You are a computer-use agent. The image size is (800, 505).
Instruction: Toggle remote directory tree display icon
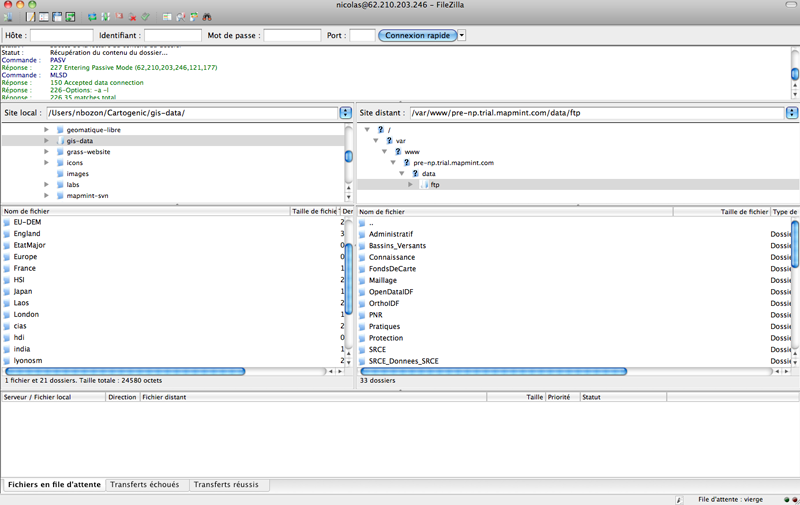coord(57,17)
